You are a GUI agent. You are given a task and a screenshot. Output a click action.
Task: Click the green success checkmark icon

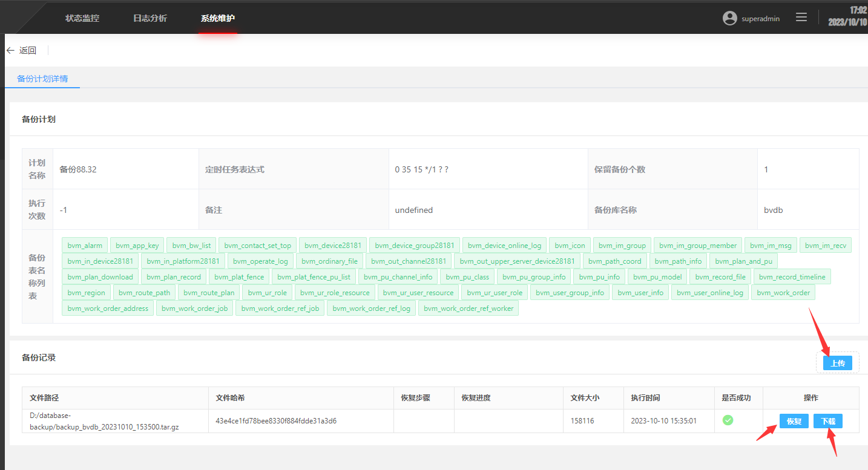click(728, 420)
